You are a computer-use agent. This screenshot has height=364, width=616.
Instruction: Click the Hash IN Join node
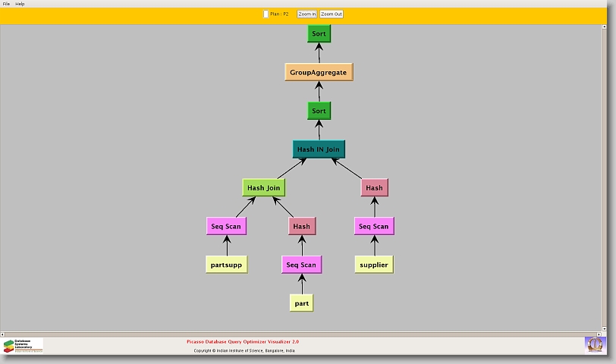pyautogui.click(x=319, y=149)
